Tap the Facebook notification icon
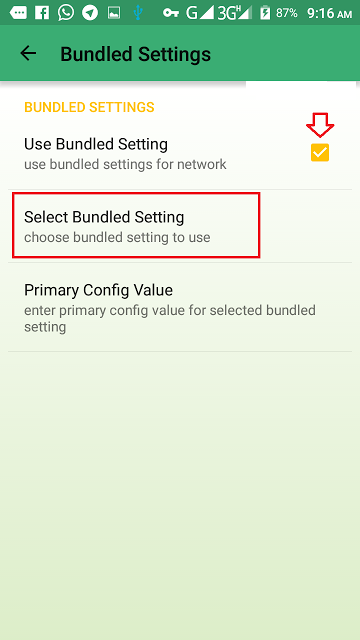The height and width of the screenshot is (640, 360). click(x=42, y=13)
